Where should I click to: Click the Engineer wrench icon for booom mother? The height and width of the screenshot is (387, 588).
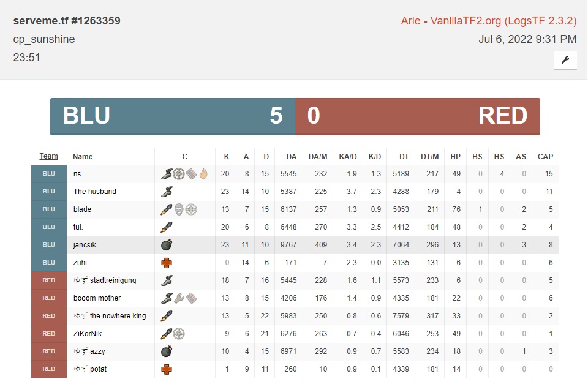tap(179, 298)
